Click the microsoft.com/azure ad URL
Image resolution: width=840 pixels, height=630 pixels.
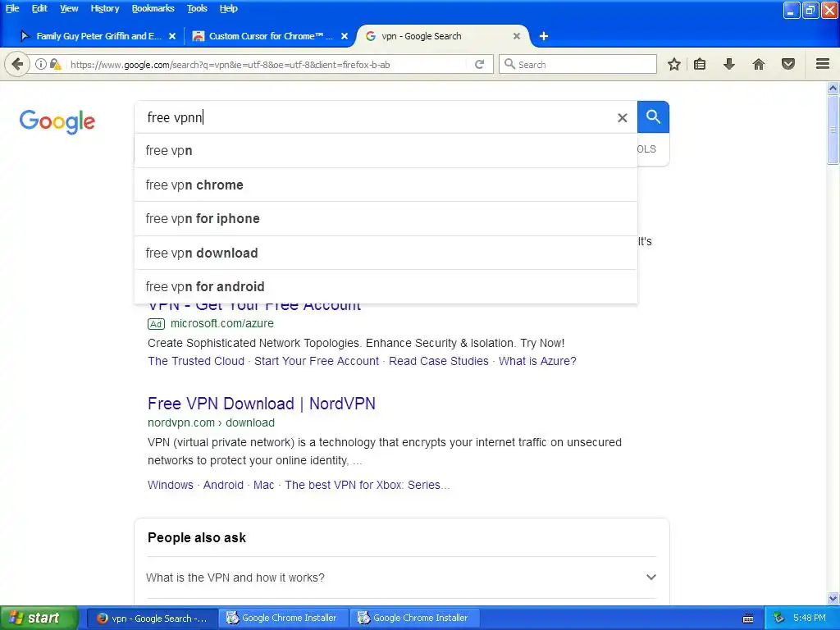[221, 323]
